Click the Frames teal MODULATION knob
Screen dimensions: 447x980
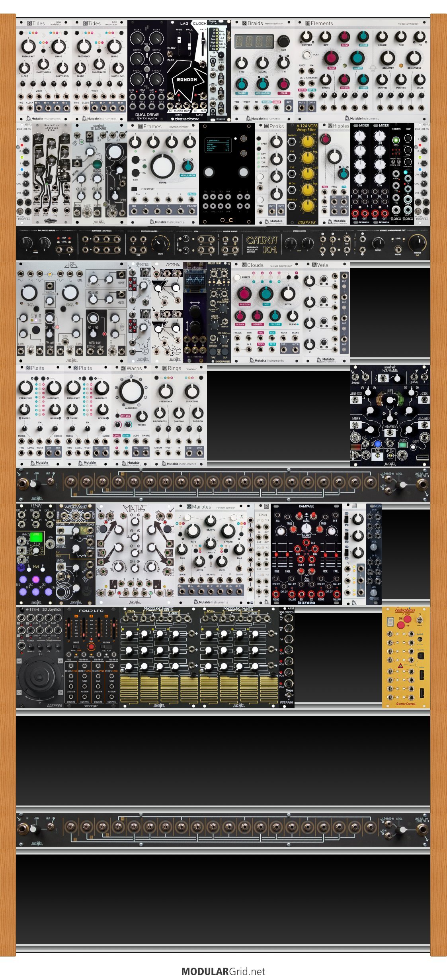pos(187,166)
